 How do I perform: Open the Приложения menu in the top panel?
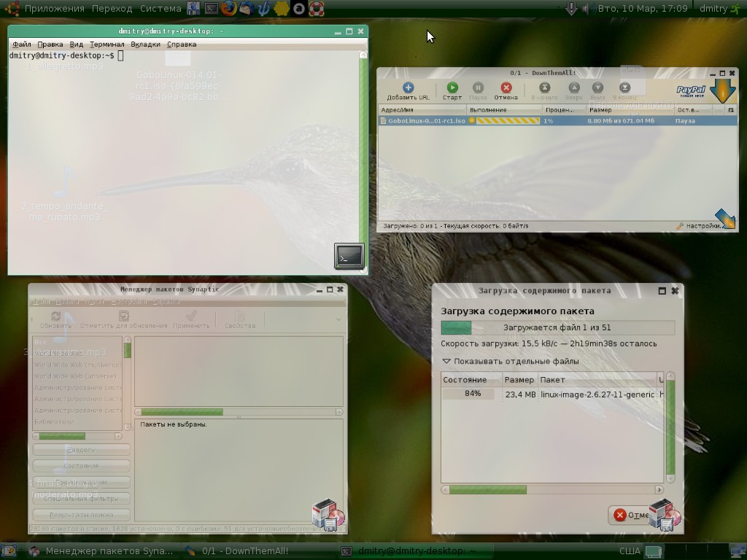pyautogui.click(x=54, y=9)
